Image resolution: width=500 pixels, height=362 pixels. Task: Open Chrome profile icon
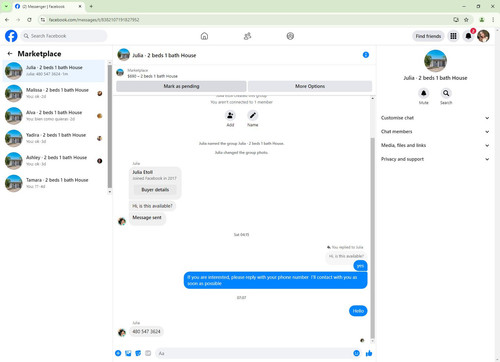click(x=482, y=20)
